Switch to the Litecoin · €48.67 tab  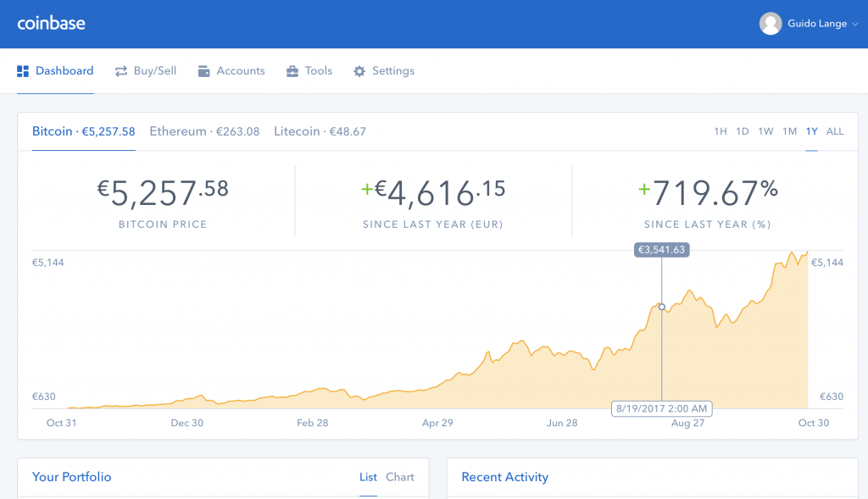[320, 131]
